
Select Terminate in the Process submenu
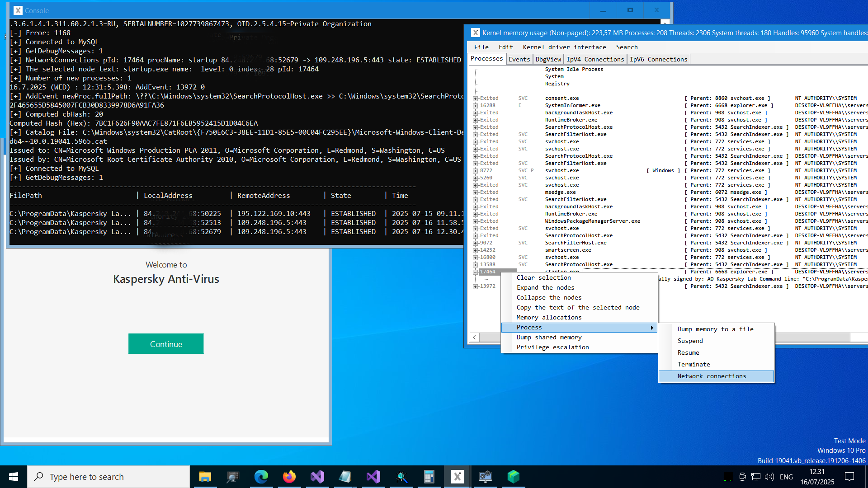[716, 364]
